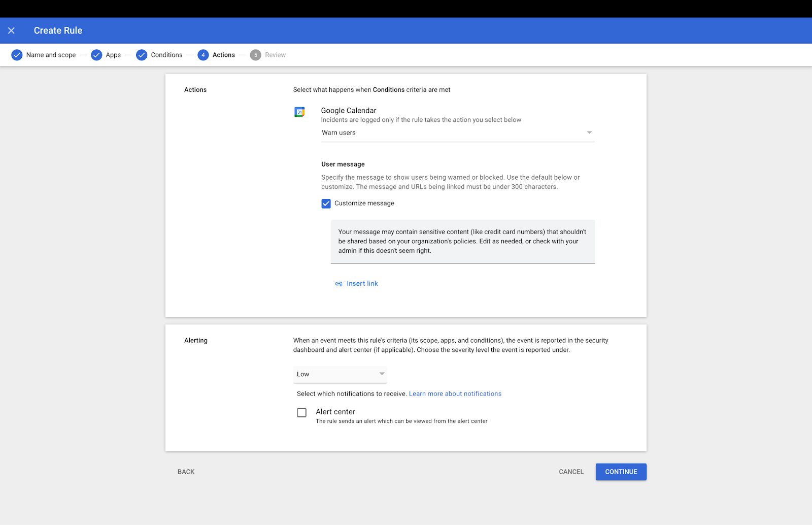Click the Name and scope checkmark icon

tap(17, 55)
